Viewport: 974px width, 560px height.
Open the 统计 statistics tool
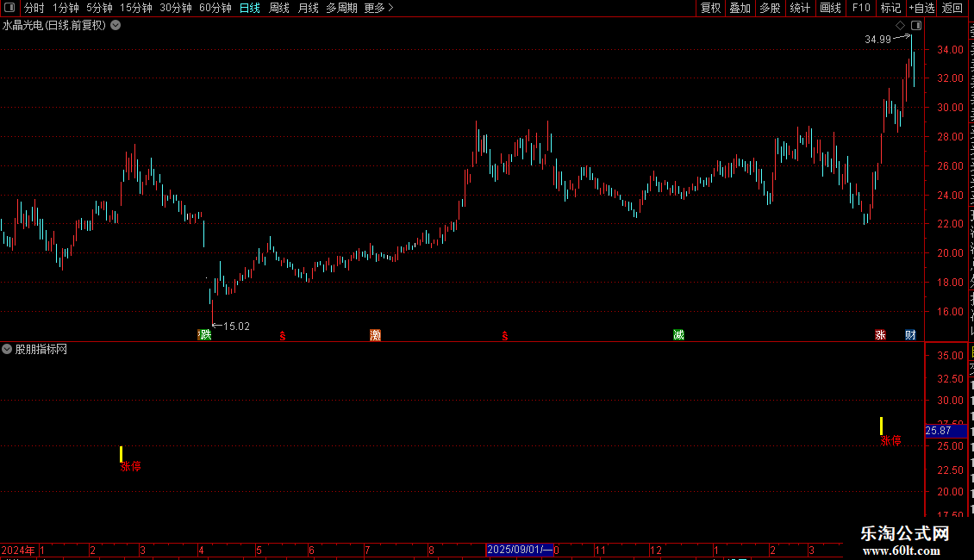[799, 8]
